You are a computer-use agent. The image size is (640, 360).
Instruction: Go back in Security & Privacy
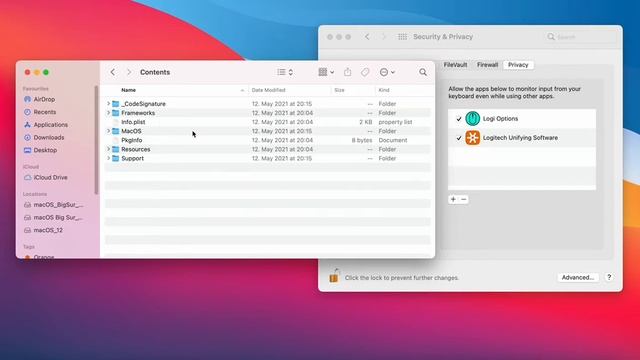tap(367, 37)
